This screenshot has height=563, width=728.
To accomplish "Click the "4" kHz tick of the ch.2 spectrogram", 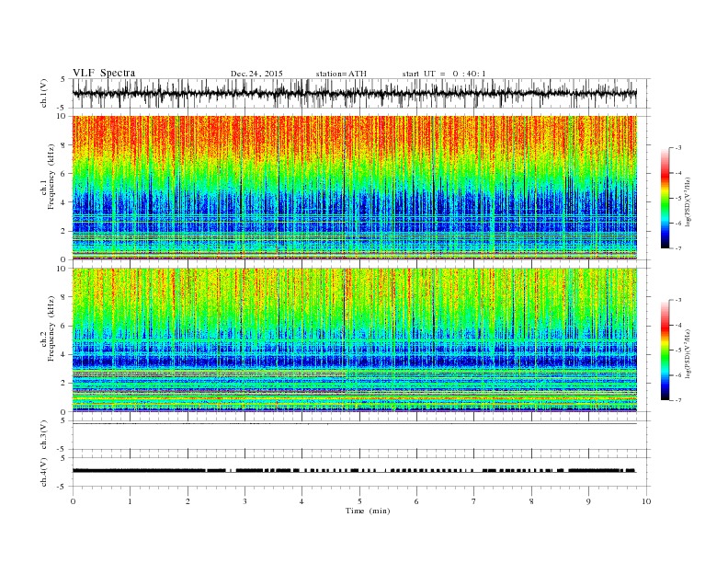I will pyautogui.click(x=63, y=354).
